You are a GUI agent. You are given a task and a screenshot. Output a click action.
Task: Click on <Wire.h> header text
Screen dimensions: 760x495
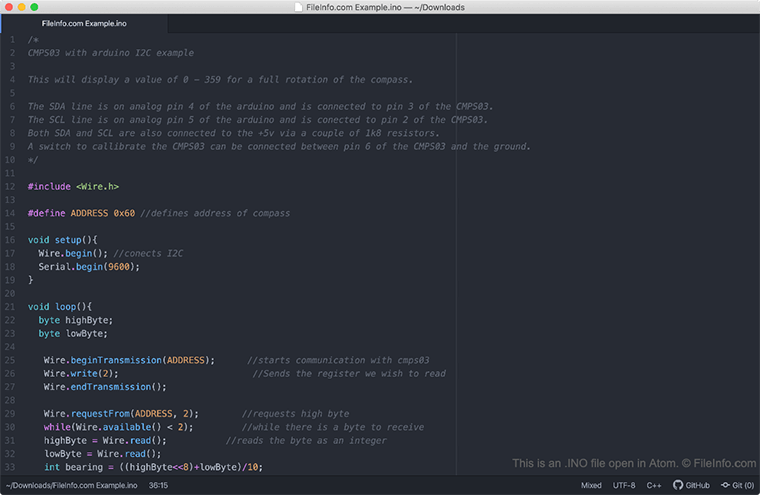(x=97, y=187)
